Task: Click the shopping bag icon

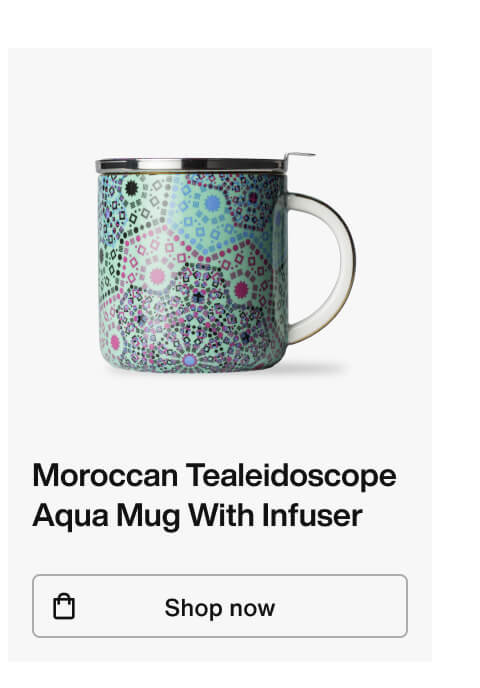Action: tap(64, 606)
